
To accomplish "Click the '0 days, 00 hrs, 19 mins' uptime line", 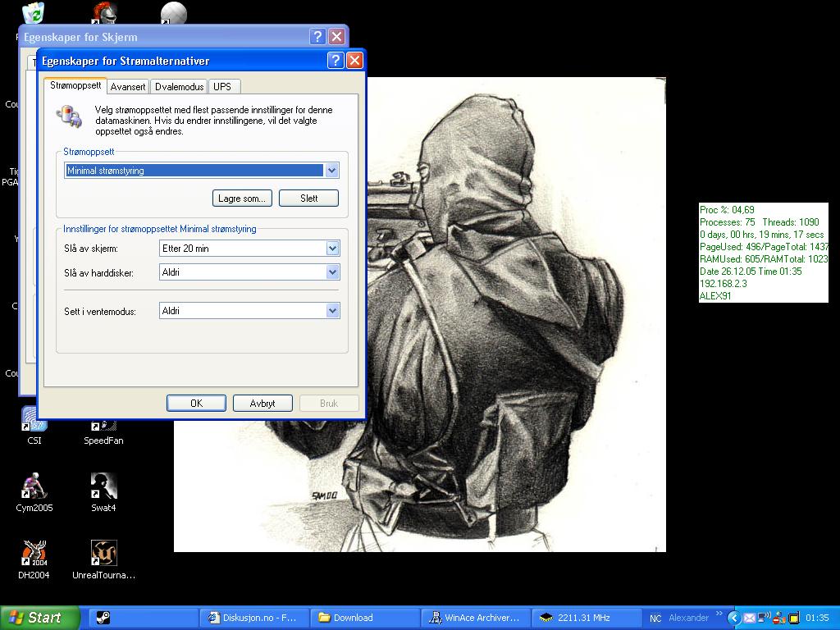I will pos(762,234).
